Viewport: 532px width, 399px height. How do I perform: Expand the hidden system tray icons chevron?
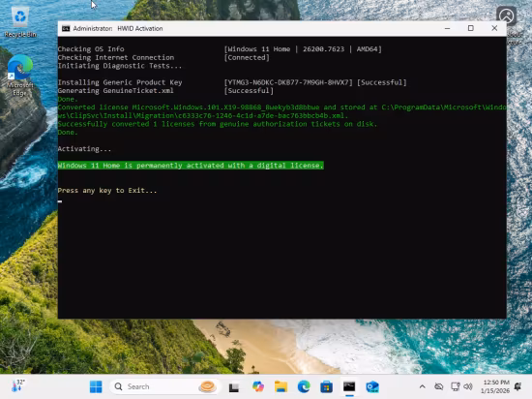point(422,386)
